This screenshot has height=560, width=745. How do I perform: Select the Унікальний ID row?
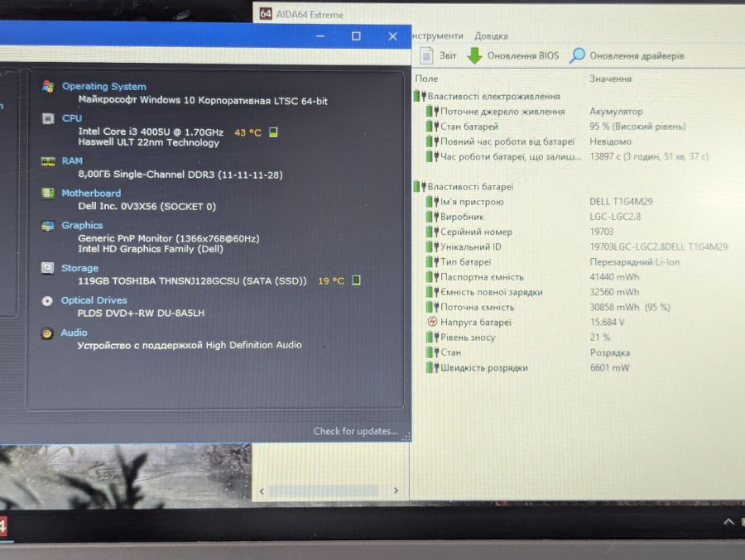[x=579, y=246]
